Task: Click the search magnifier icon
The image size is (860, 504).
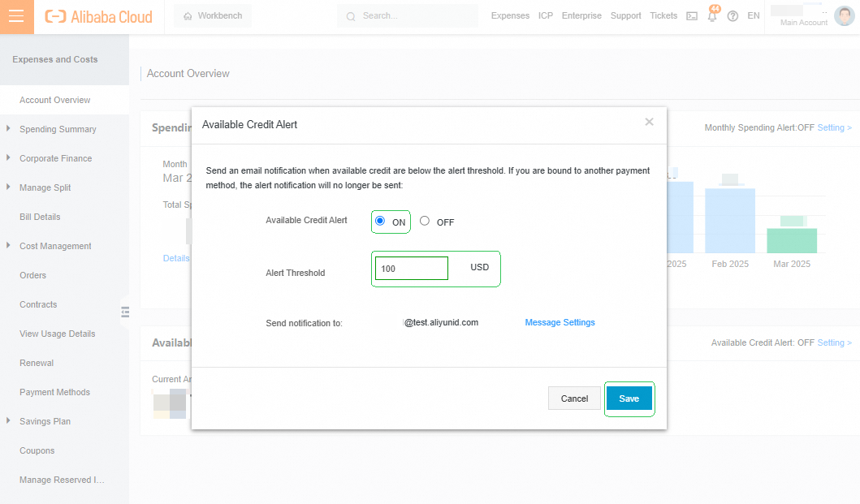Action: (351, 16)
